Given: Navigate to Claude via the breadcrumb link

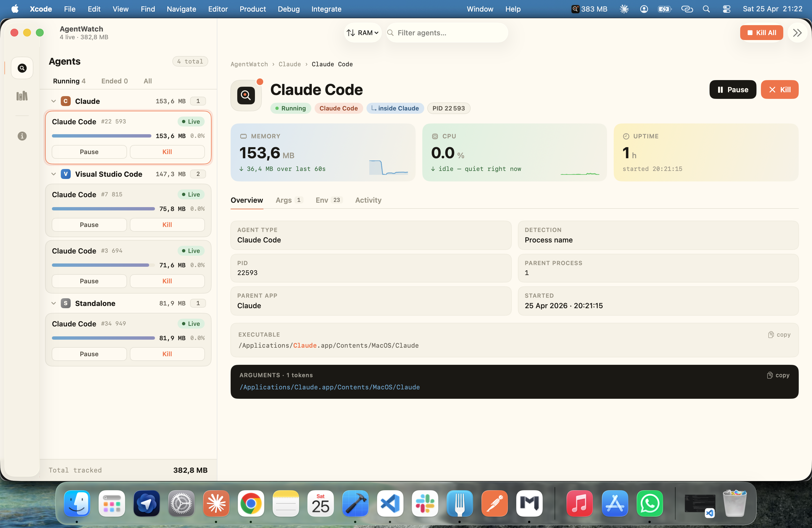Looking at the screenshot, I should click(290, 64).
